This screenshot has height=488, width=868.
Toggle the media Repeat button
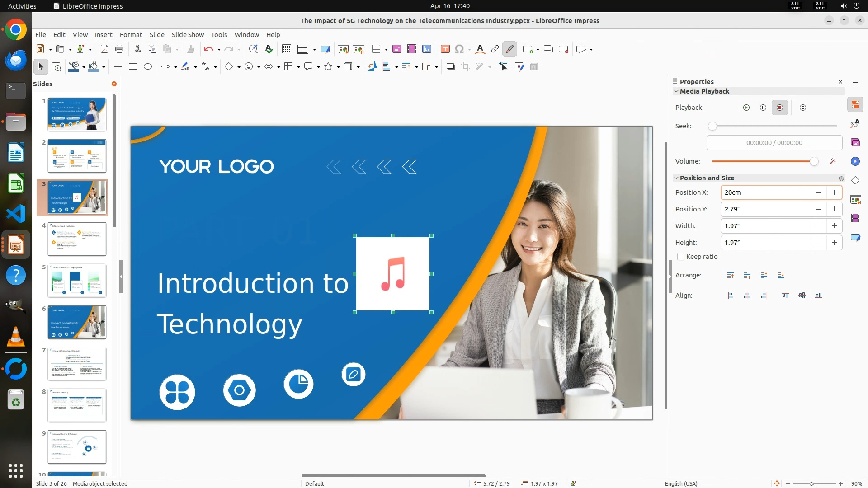[x=803, y=108]
